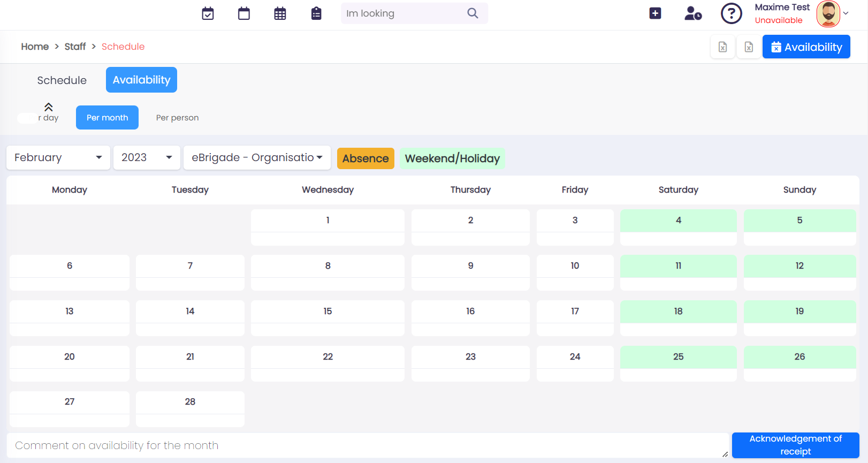The height and width of the screenshot is (463, 868).
Task: Click the plus add icon in header
Action: coord(655,13)
